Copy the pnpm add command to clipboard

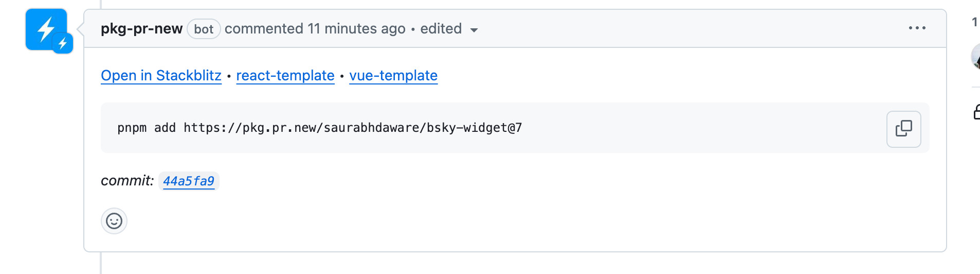pos(903,129)
